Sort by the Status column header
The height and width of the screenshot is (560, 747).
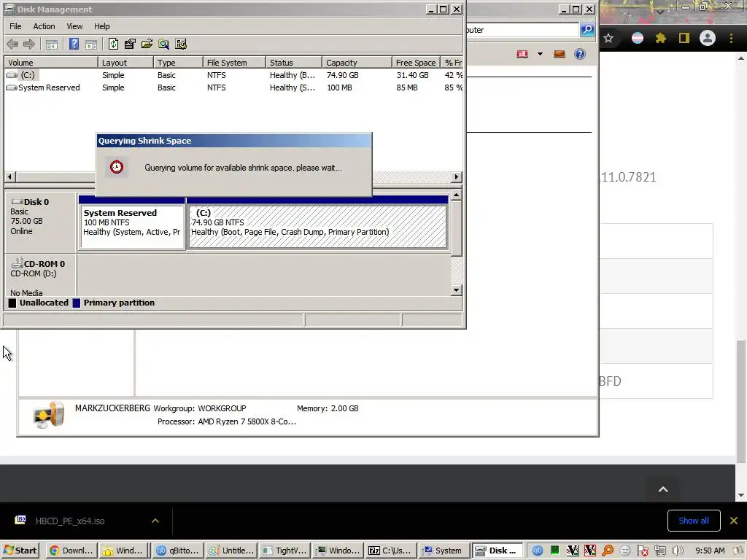[294, 63]
